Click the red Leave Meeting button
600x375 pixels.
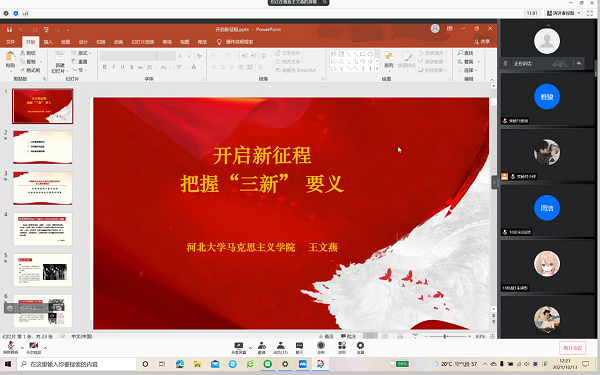[572, 348]
